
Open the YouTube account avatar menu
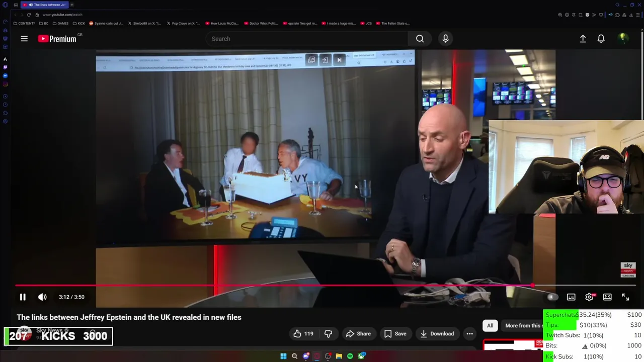coord(623,38)
